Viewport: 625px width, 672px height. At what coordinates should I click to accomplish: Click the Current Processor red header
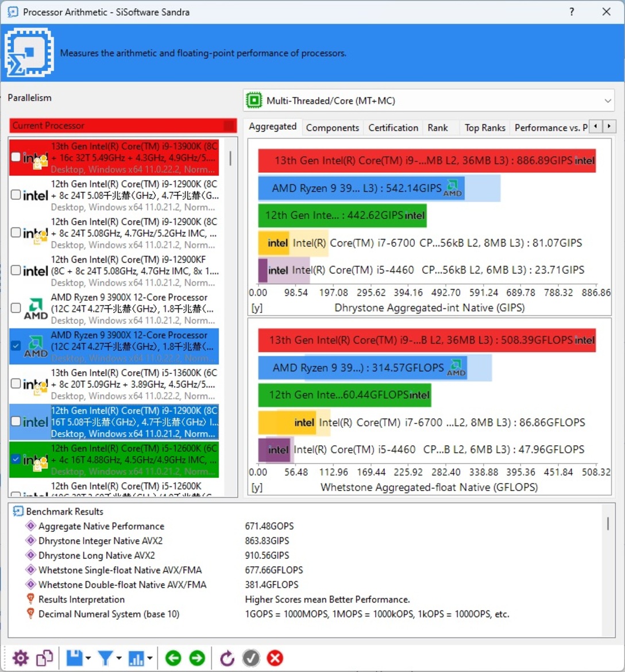click(x=122, y=126)
